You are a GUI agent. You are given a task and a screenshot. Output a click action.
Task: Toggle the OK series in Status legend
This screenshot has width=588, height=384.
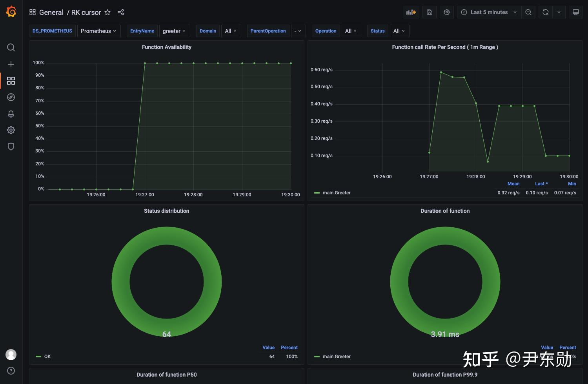tap(47, 357)
